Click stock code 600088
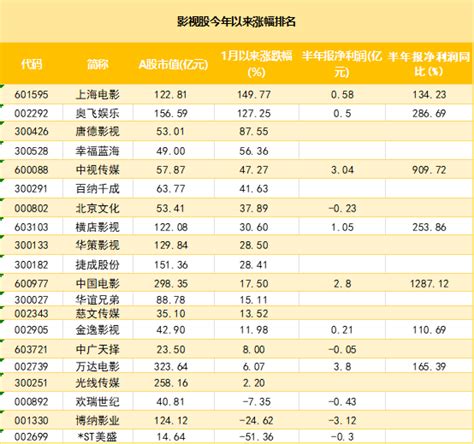 pyautogui.click(x=31, y=170)
